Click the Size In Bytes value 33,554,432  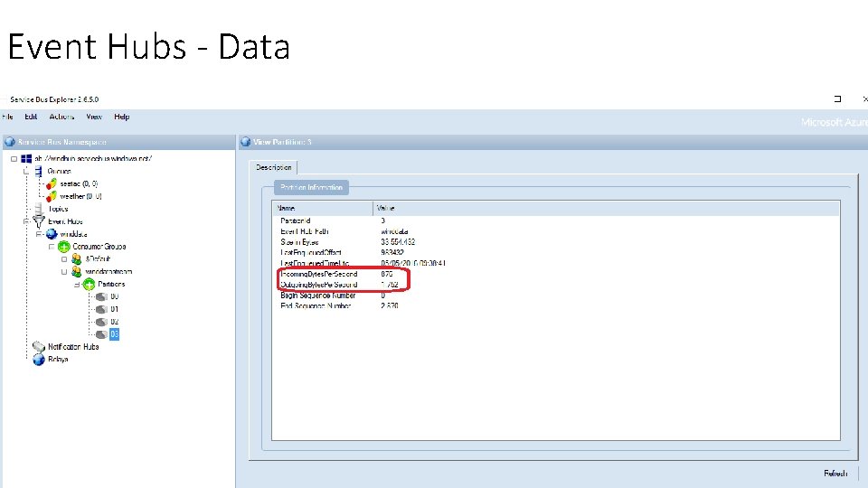click(398, 242)
